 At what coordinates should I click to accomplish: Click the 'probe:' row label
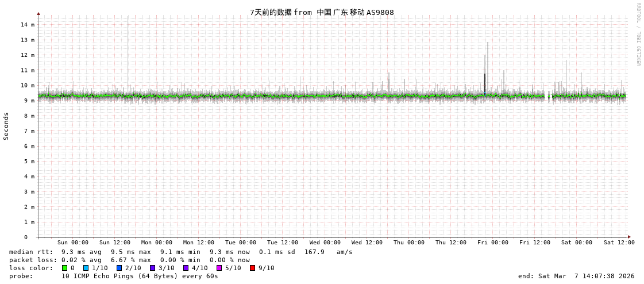click(x=21, y=276)
